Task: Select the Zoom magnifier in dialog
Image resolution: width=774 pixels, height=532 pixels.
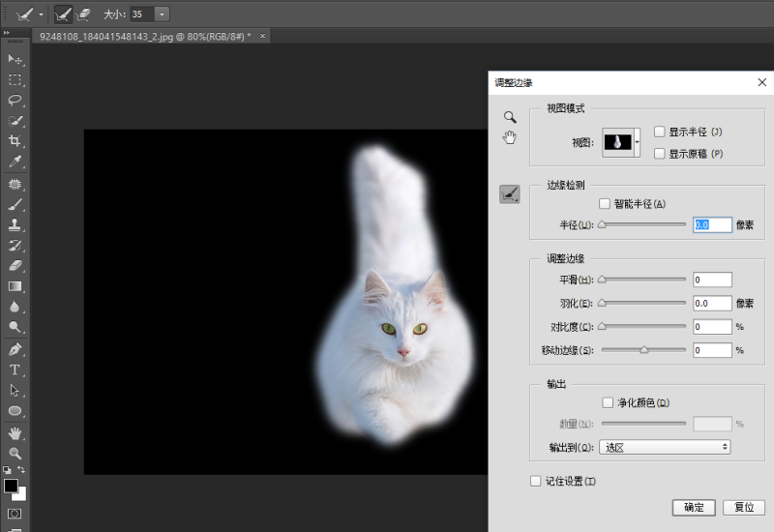Action: coord(510,117)
